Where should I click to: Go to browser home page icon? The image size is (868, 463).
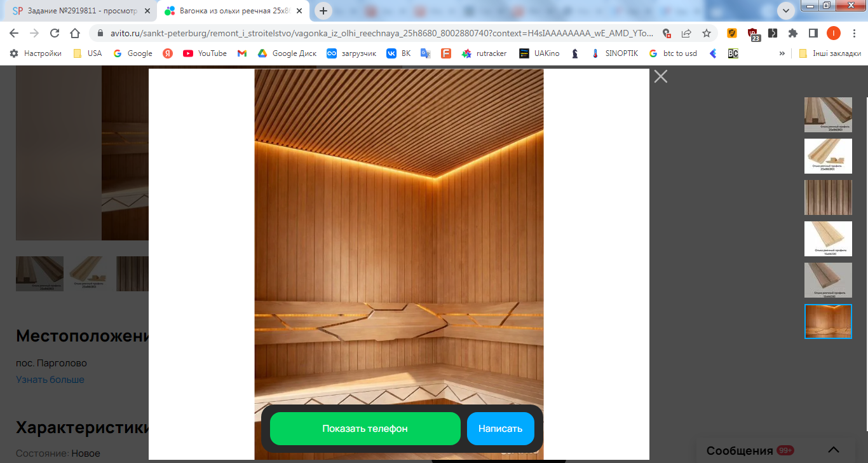pyautogui.click(x=75, y=33)
